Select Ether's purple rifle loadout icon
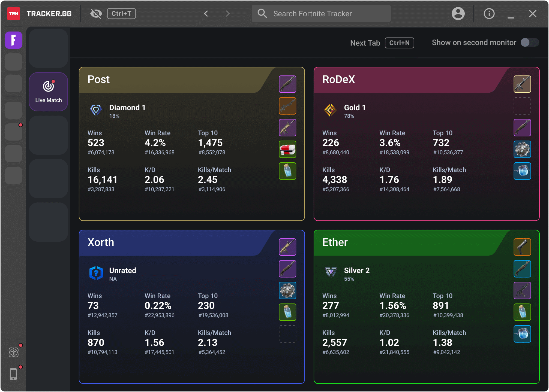The height and width of the screenshot is (392, 549). [x=522, y=290]
